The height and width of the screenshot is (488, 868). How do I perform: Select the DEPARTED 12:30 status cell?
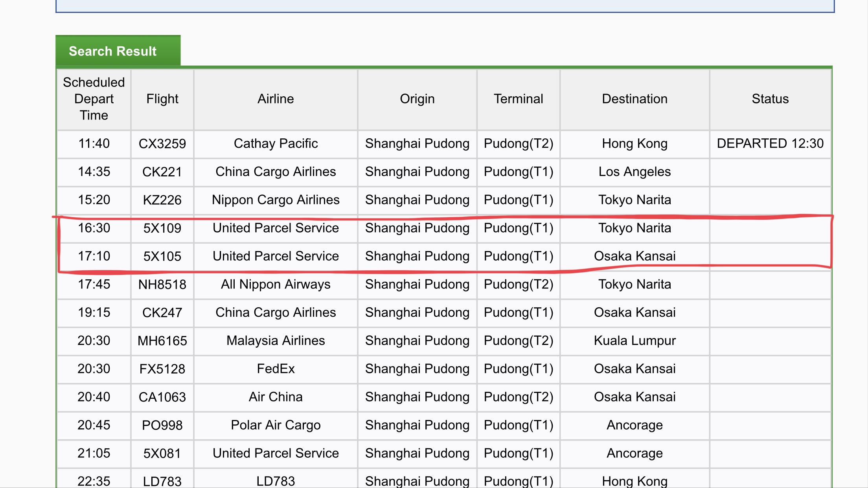point(770,144)
